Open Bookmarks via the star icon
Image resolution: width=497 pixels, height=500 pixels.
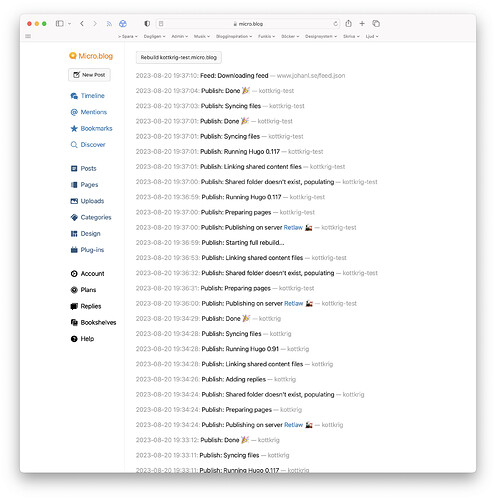[74, 128]
